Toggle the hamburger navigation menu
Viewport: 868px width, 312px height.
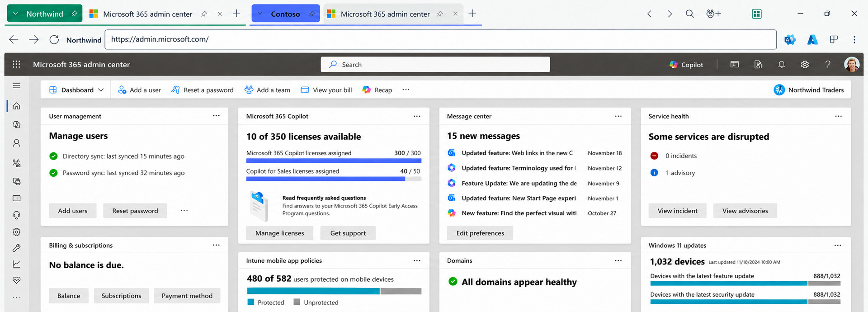tap(17, 86)
